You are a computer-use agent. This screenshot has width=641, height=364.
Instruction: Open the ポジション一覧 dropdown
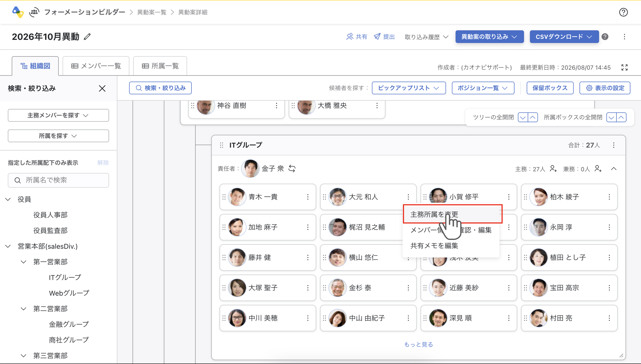coord(483,88)
